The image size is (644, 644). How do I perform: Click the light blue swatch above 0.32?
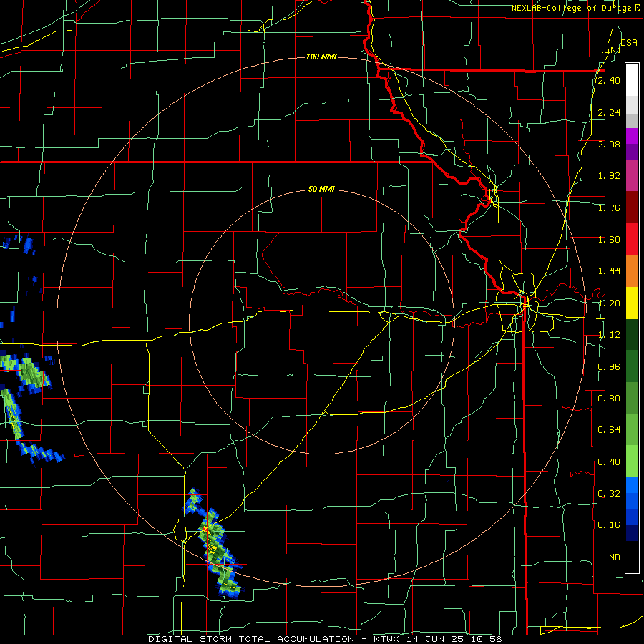pos(632,485)
